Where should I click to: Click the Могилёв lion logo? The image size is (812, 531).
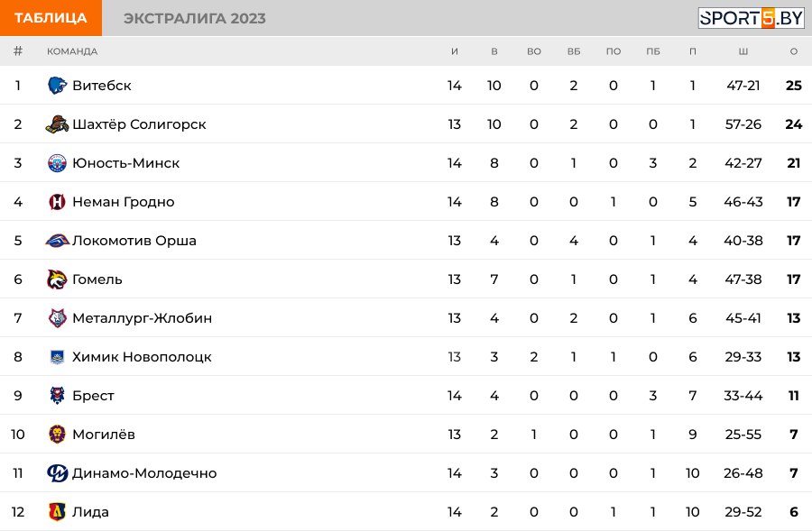coord(57,435)
